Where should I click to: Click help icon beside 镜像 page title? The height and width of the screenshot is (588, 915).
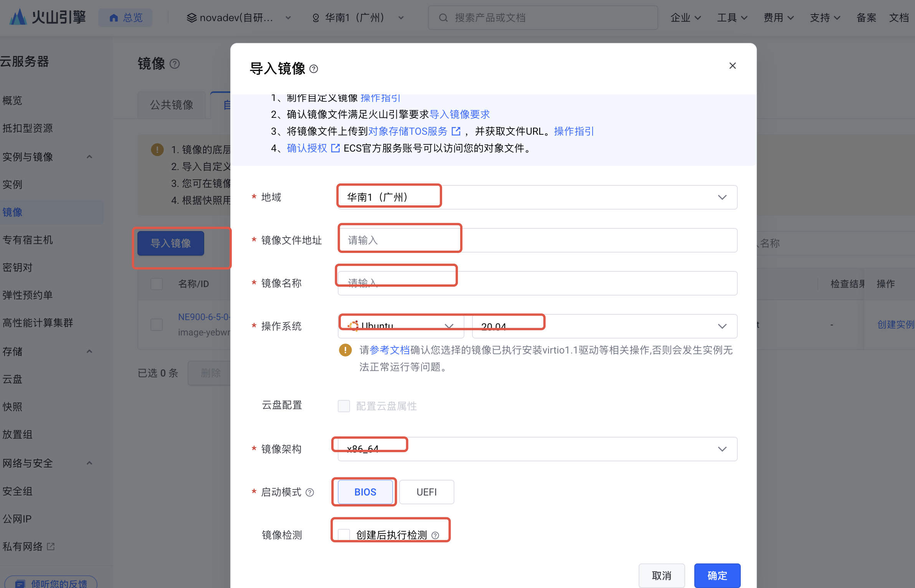point(175,64)
